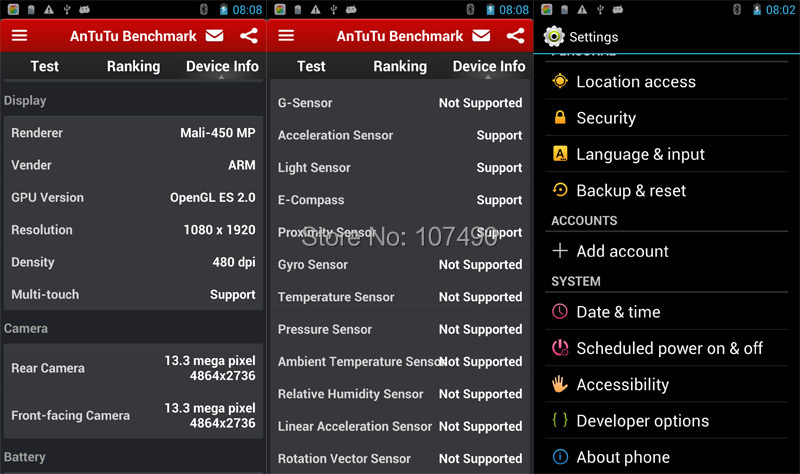Open About phone
The height and width of the screenshot is (474, 800).
pyautogui.click(x=667, y=456)
